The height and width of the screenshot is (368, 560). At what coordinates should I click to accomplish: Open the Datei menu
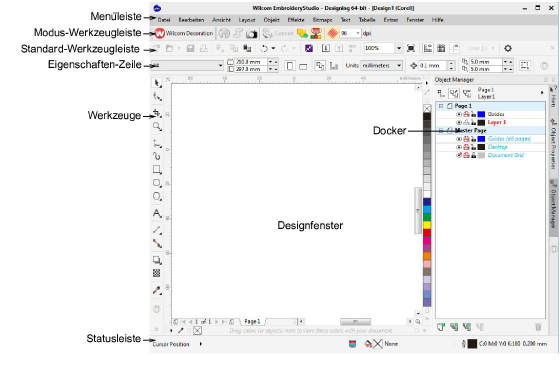coord(164,20)
